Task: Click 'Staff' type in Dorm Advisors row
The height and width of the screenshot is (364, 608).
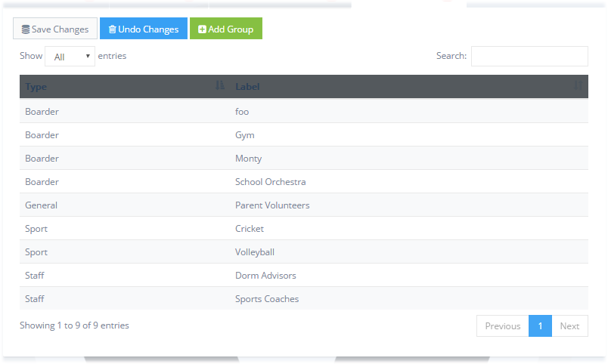Action: (x=125, y=276)
